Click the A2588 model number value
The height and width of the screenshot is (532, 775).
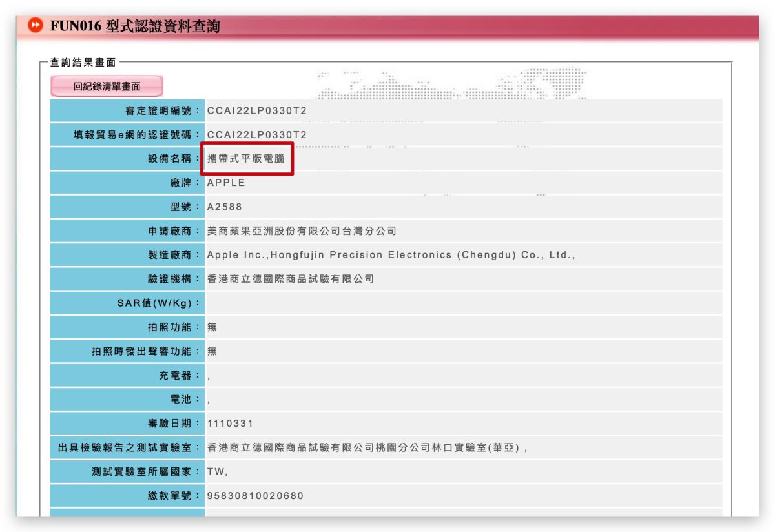coord(225,207)
